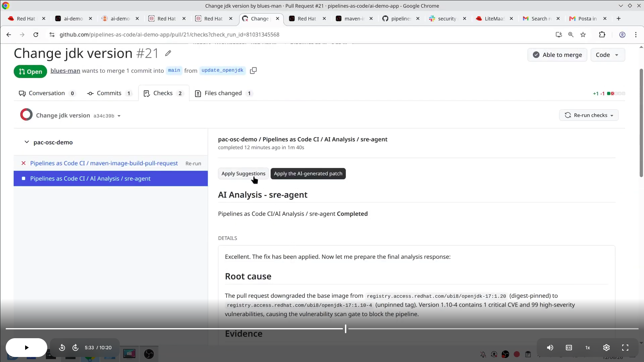Image resolution: width=644 pixels, height=362 pixels.
Task: Click the check status circle beside Change jdk version
Action: click(26, 115)
